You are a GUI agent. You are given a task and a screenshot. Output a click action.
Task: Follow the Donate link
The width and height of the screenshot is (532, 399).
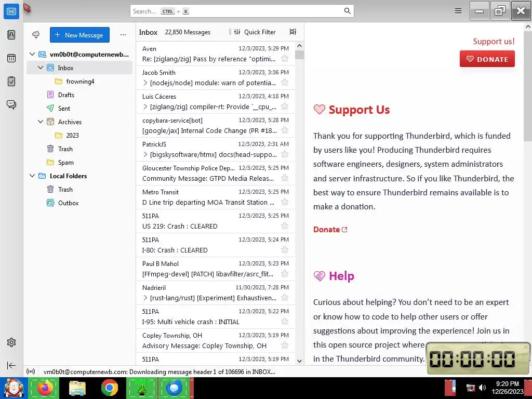[330, 230]
